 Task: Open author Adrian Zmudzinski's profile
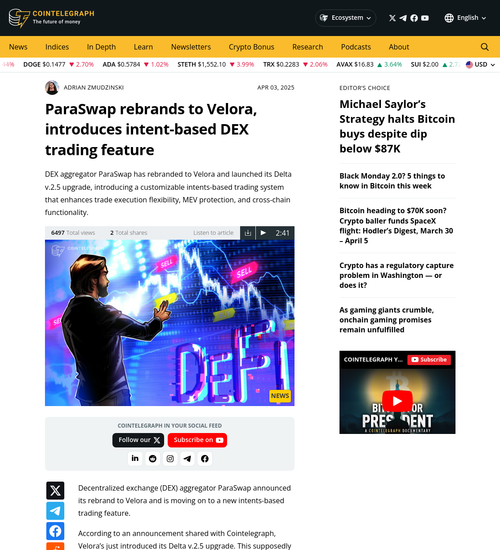(94, 87)
